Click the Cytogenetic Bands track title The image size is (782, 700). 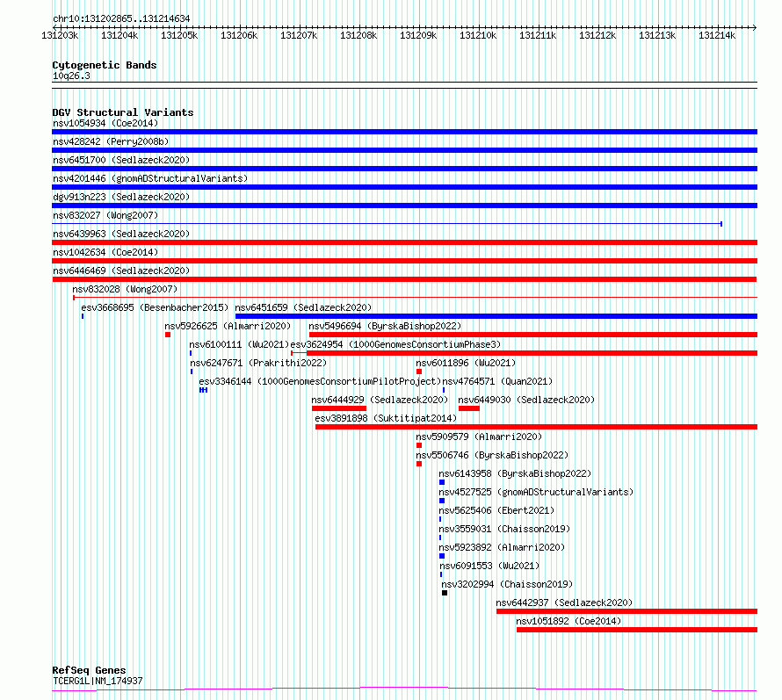click(x=105, y=65)
